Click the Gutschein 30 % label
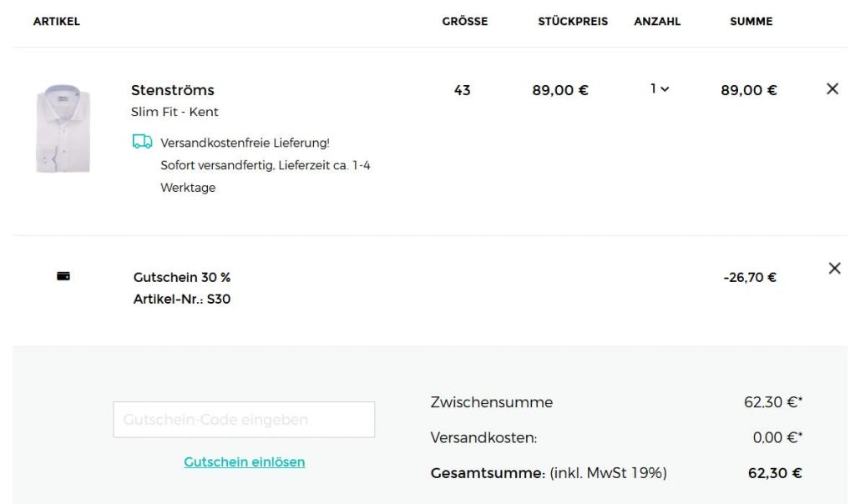This screenshot has width=855, height=504. (x=182, y=277)
